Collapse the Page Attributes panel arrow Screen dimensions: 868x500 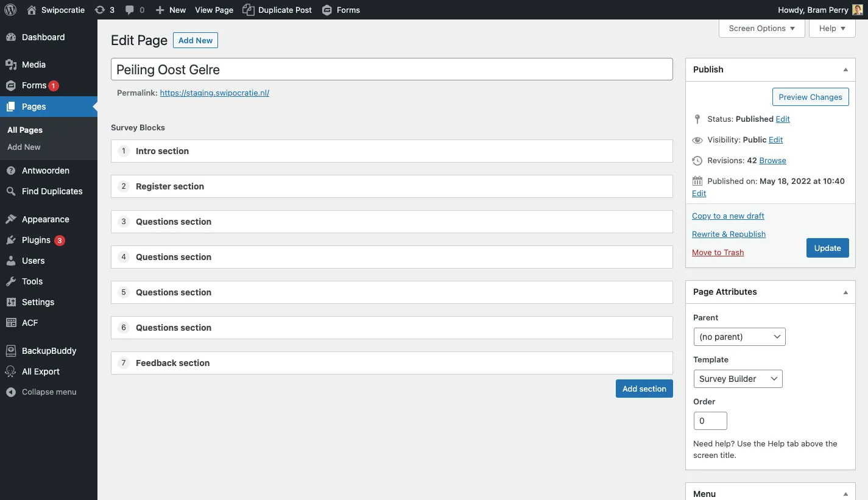845,292
